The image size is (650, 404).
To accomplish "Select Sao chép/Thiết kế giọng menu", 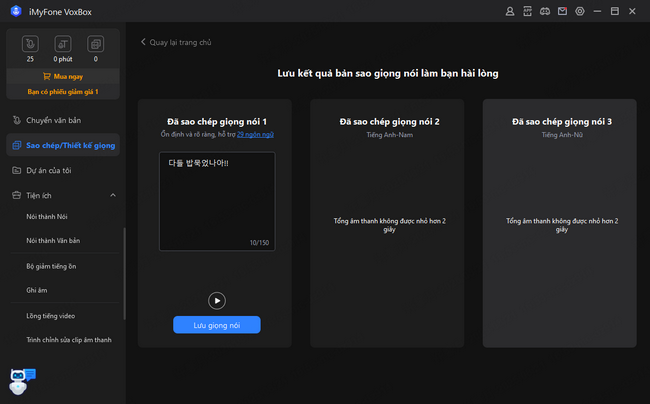I will [63, 145].
